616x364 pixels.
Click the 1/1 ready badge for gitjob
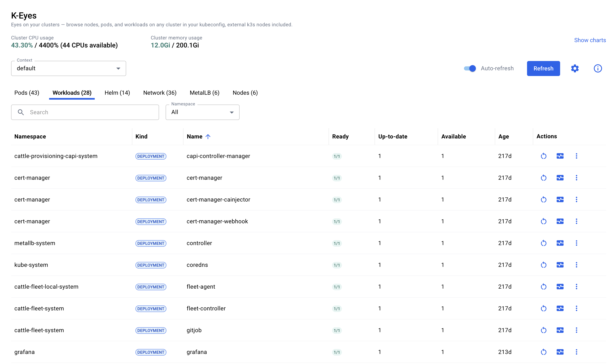click(x=337, y=330)
